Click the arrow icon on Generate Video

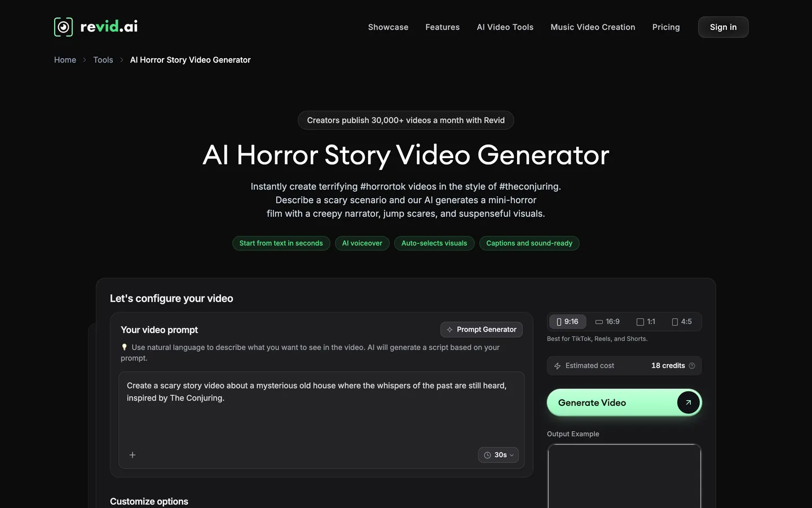pyautogui.click(x=688, y=402)
